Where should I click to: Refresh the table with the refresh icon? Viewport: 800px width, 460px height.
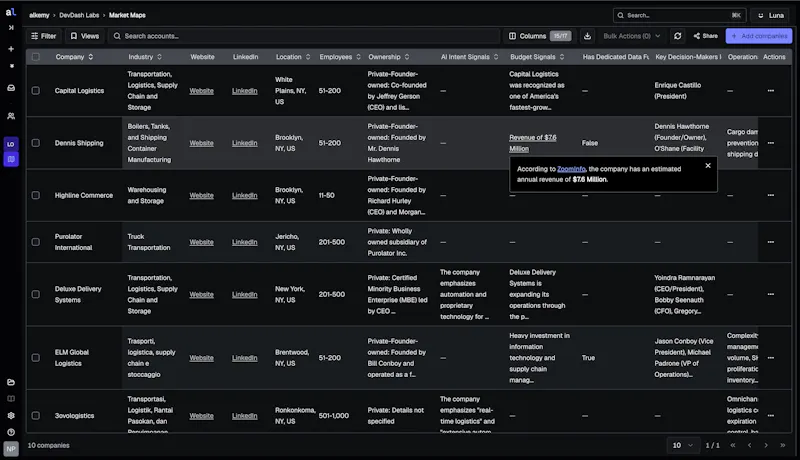pos(677,36)
